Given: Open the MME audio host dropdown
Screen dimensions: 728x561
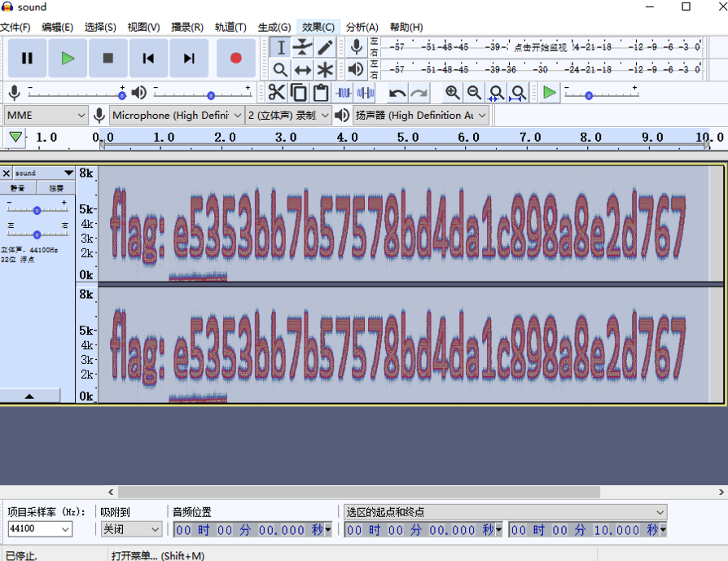Looking at the screenshot, I should point(46,115).
